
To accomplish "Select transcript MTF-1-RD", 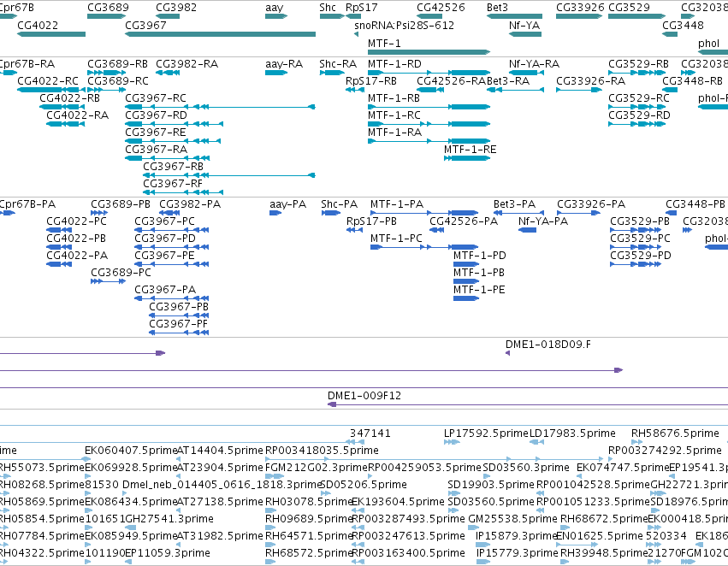I will (394, 63).
